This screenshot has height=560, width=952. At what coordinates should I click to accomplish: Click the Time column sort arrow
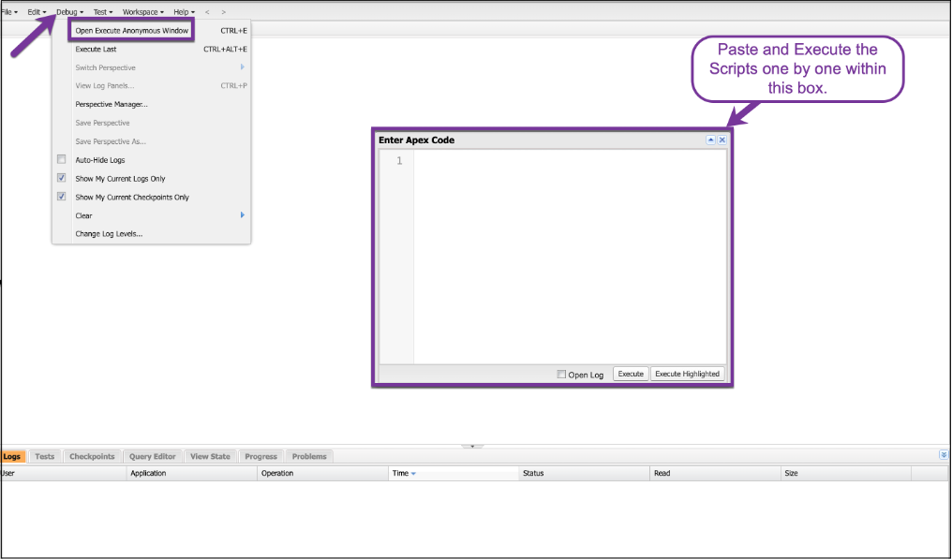413,474
